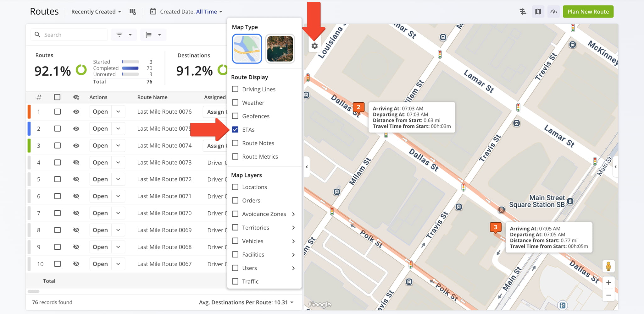
Task: Click the Plan New Route button
Action: click(588, 12)
